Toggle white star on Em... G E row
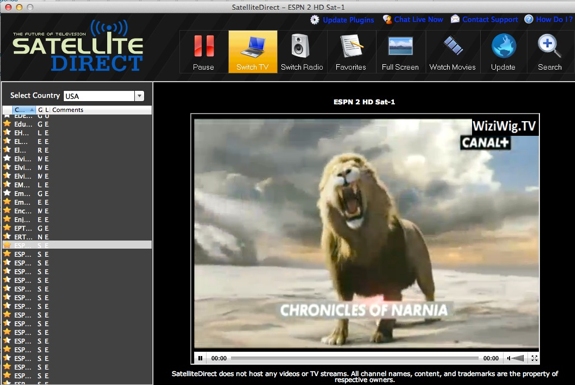 pyautogui.click(x=7, y=193)
